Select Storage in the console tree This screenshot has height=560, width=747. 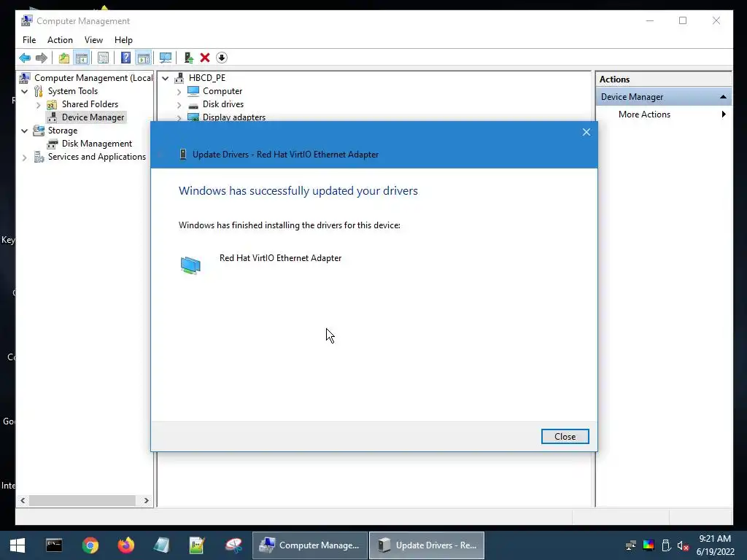pos(63,131)
